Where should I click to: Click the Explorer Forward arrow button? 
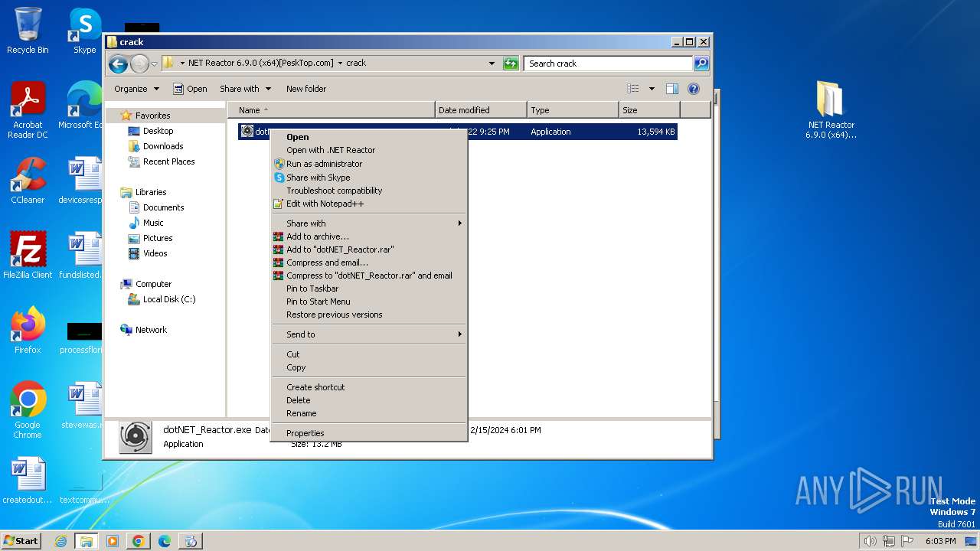(x=139, y=64)
